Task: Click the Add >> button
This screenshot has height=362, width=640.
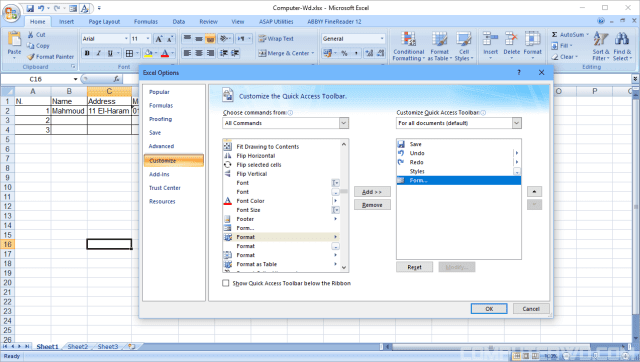Action: 372,192
